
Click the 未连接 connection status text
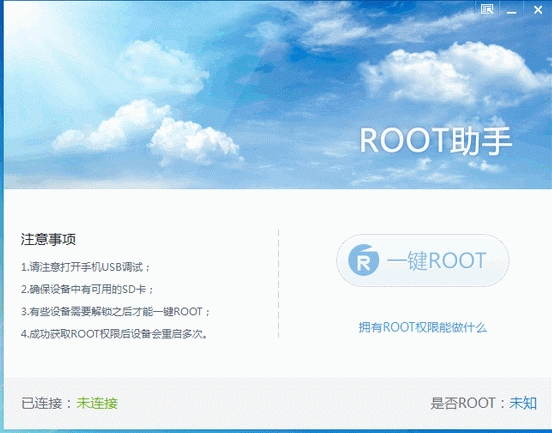click(97, 403)
